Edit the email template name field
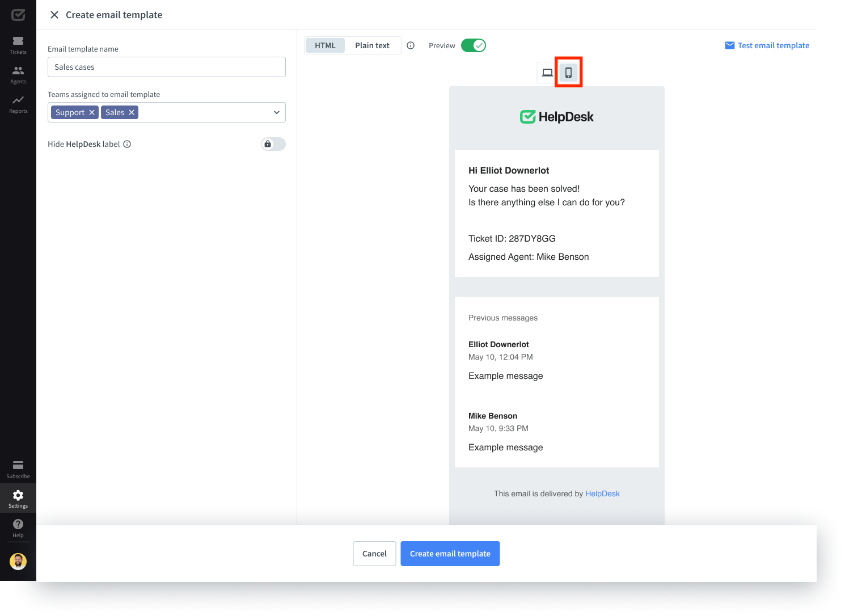 tap(166, 67)
